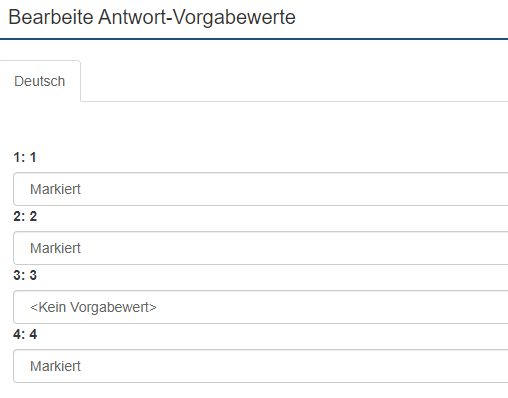Open the dropdown under label 1: 1
This screenshot has height=398, width=508.
[261, 189]
